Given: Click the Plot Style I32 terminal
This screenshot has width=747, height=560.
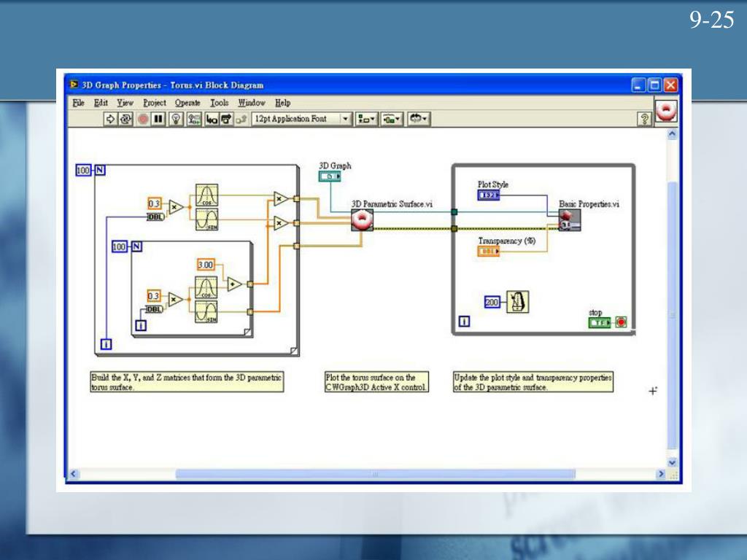Looking at the screenshot, I should pos(489,195).
